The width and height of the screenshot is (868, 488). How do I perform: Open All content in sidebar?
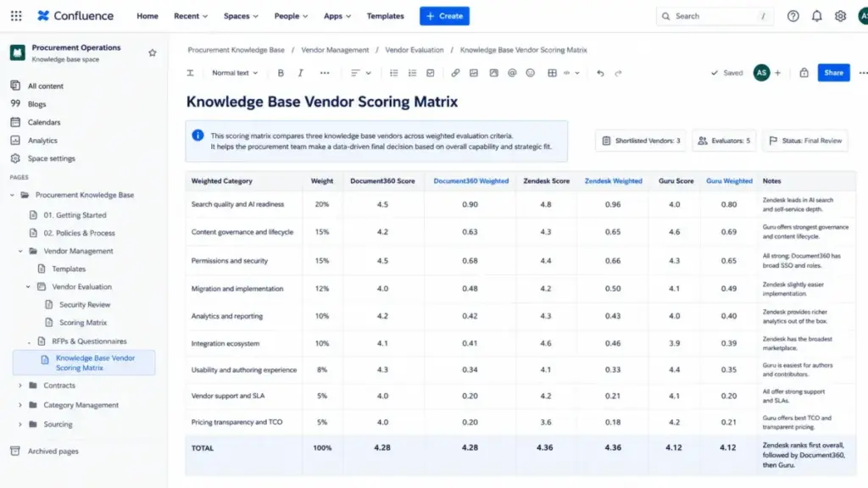[46, 86]
